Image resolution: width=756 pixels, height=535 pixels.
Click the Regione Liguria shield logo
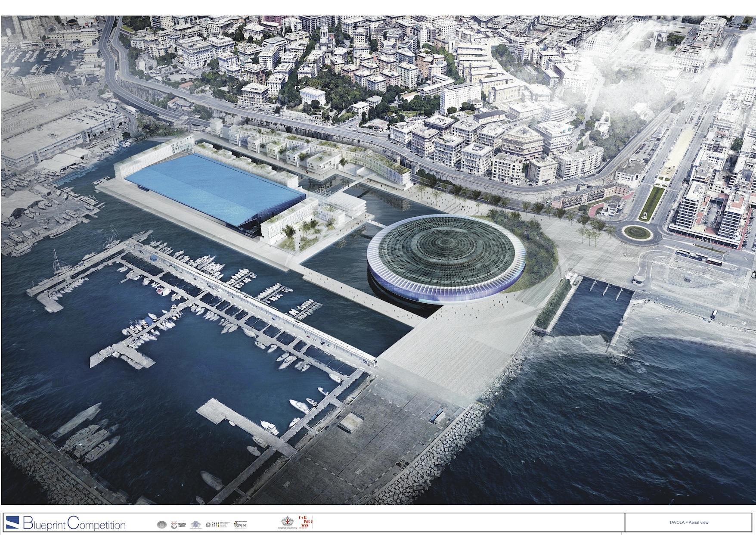[174, 524]
